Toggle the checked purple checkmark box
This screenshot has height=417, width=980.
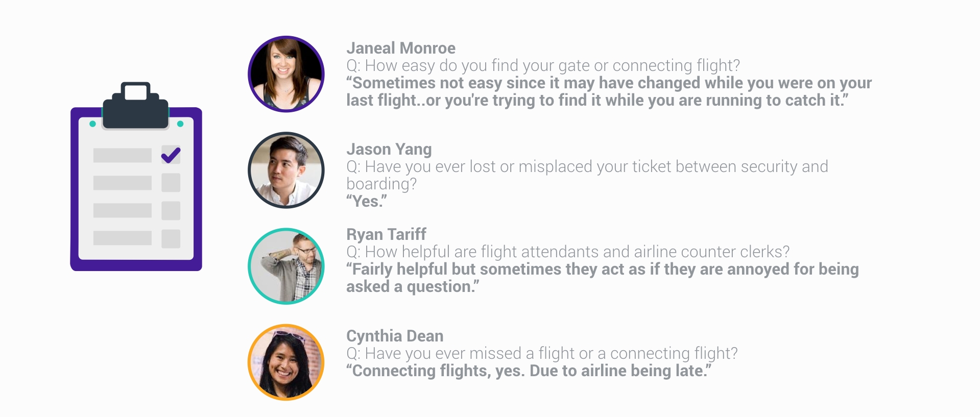click(171, 155)
